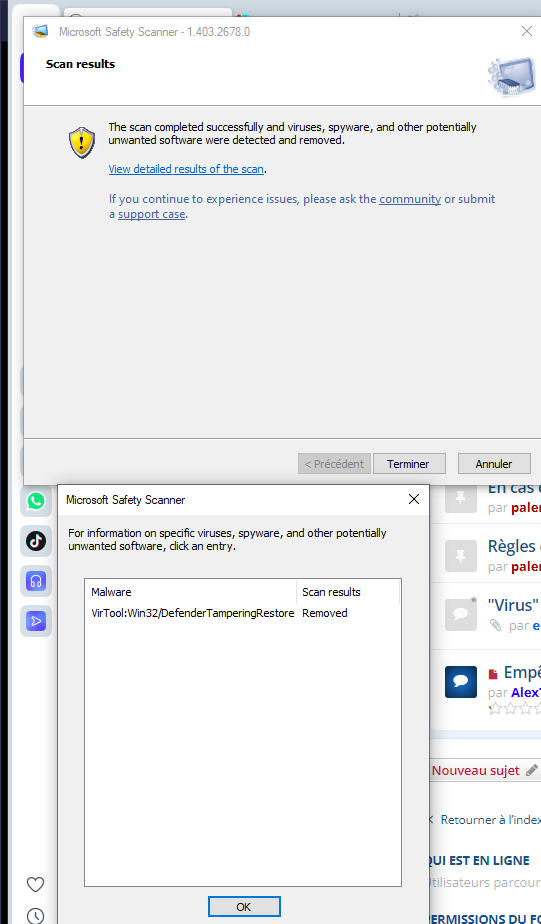Click the Safety Scanner title bar icon

point(41,32)
